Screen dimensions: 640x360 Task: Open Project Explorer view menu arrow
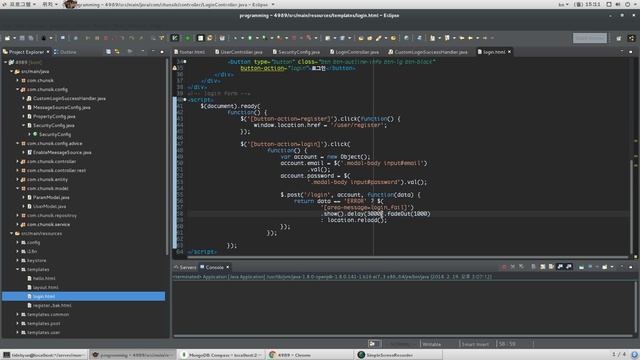pos(142,52)
